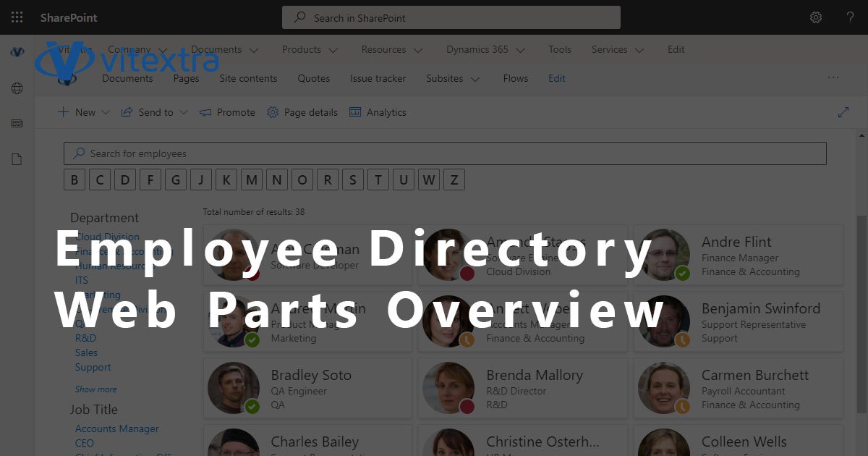
Task: Click the globe icon in the left sidebar
Action: (x=16, y=88)
